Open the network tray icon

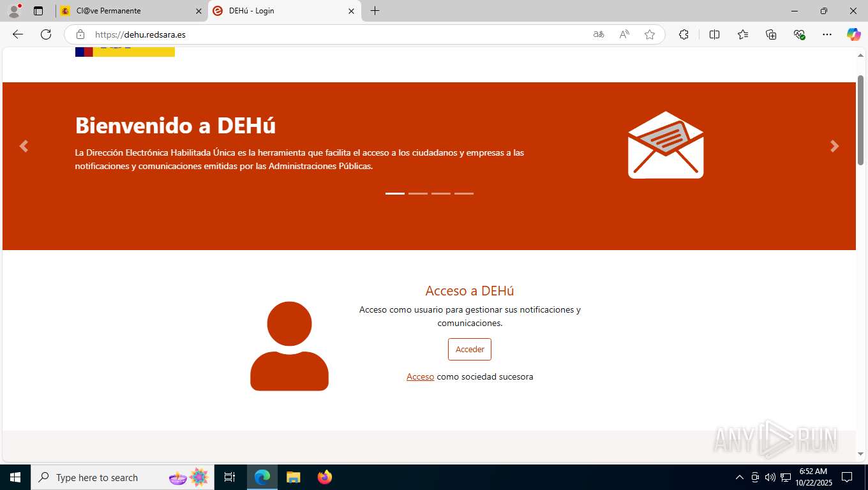coord(786,477)
